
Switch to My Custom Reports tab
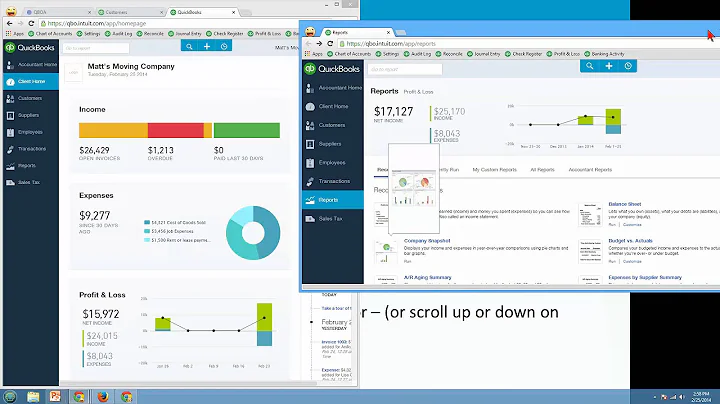click(x=495, y=170)
